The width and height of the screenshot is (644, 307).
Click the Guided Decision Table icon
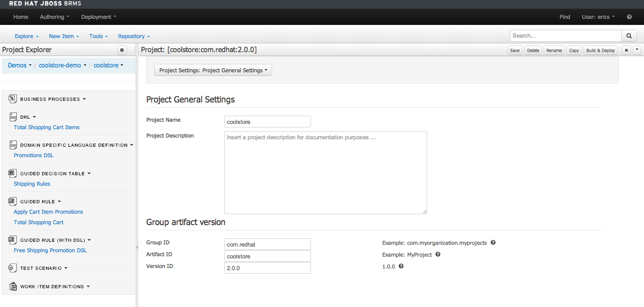[x=13, y=173]
